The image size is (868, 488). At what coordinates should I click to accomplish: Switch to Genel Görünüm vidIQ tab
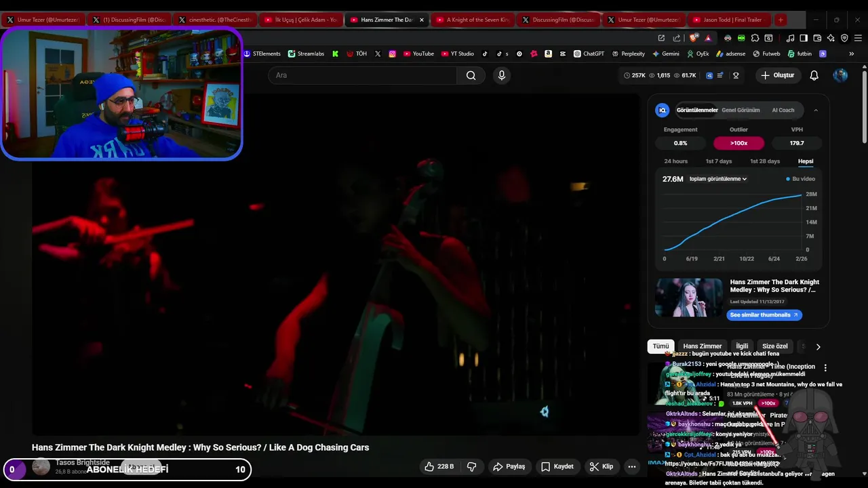point(741,110)
